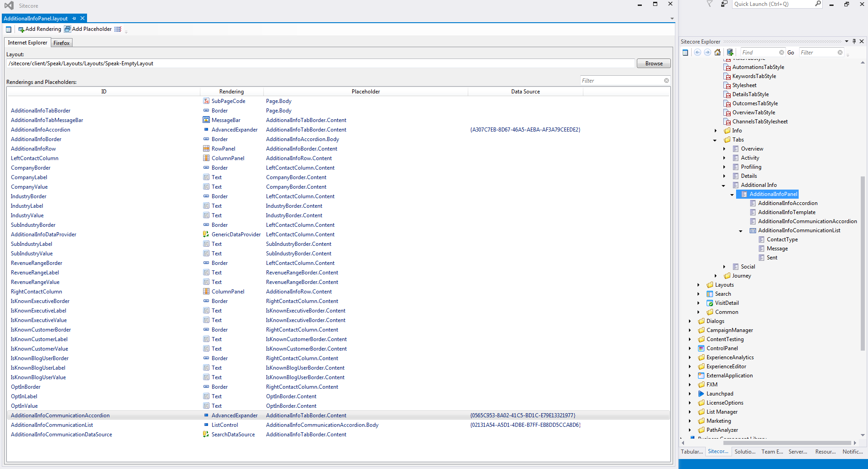Close the Sitecore Explorer panel

tap(862, 41)
